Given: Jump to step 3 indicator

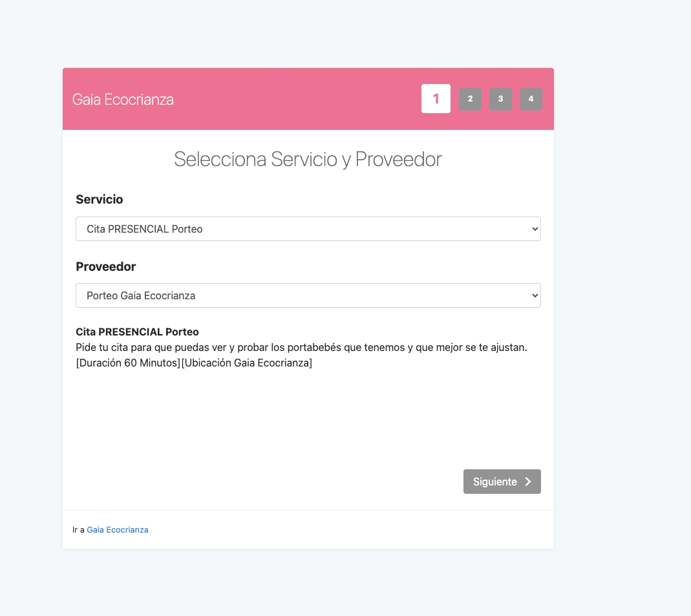Looking at the screenshot, I should 500,99.
